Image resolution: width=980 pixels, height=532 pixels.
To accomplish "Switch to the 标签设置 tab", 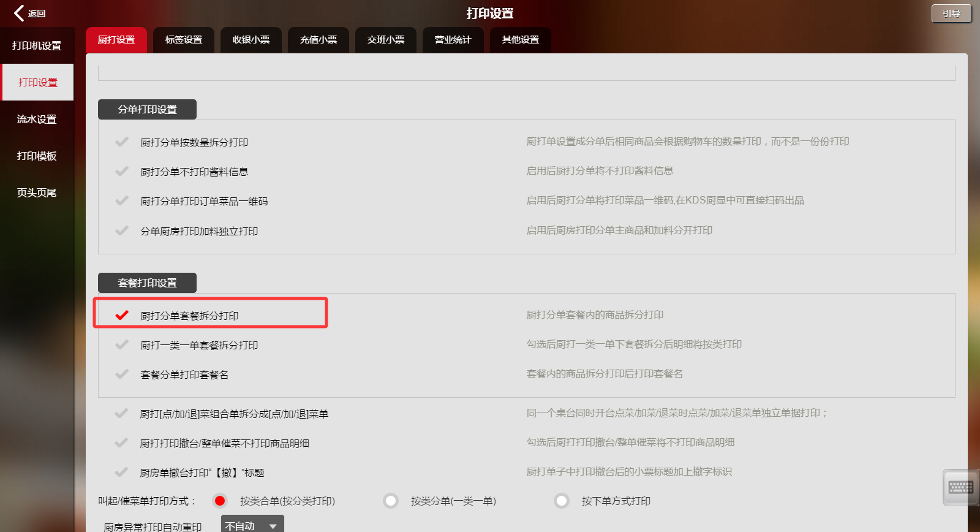I will tap(184, 40).
